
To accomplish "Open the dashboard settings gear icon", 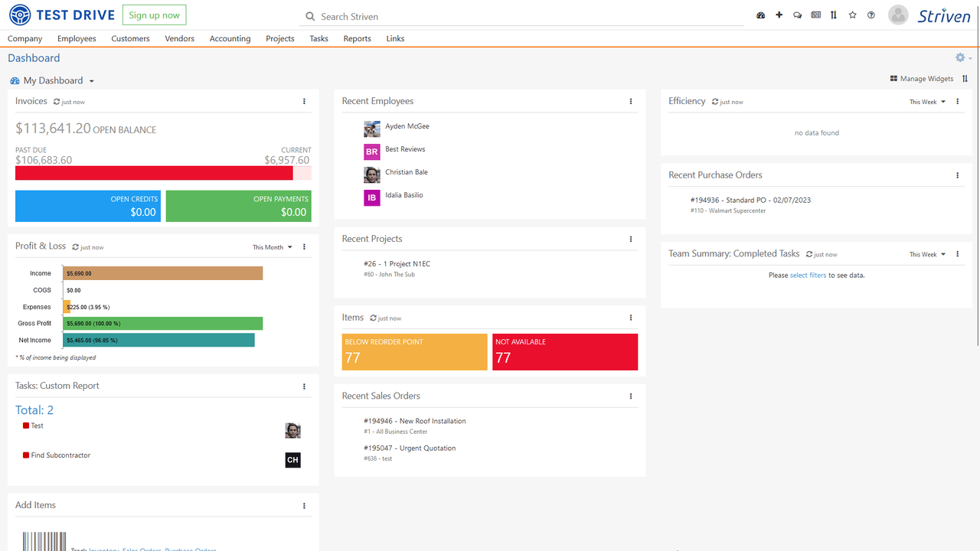I will (x=959, y=57).
